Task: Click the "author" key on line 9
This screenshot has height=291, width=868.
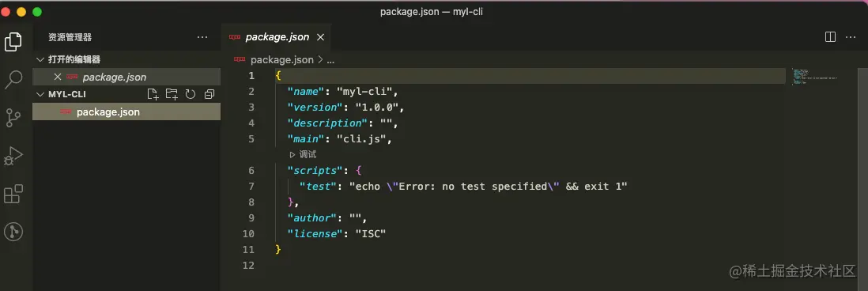Action: [x=311, y=218]
